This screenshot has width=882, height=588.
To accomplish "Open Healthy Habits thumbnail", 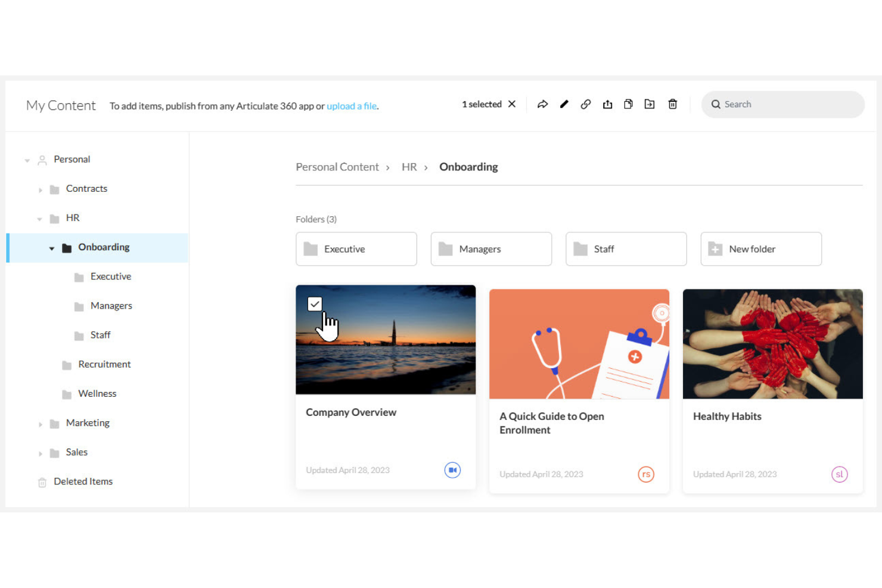I will point(773,344).
